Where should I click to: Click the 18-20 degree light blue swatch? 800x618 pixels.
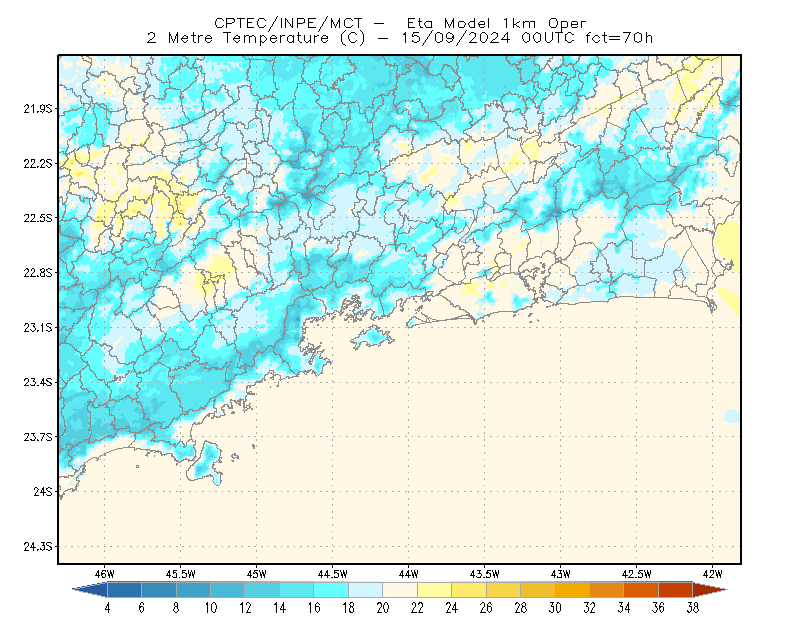366,590
